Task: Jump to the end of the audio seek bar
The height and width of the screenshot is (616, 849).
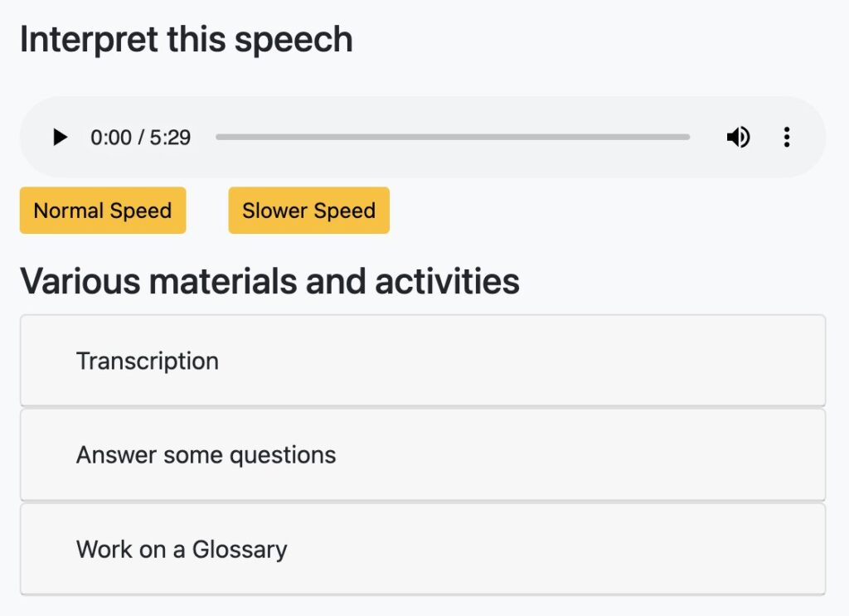Action: coord(689,138)
